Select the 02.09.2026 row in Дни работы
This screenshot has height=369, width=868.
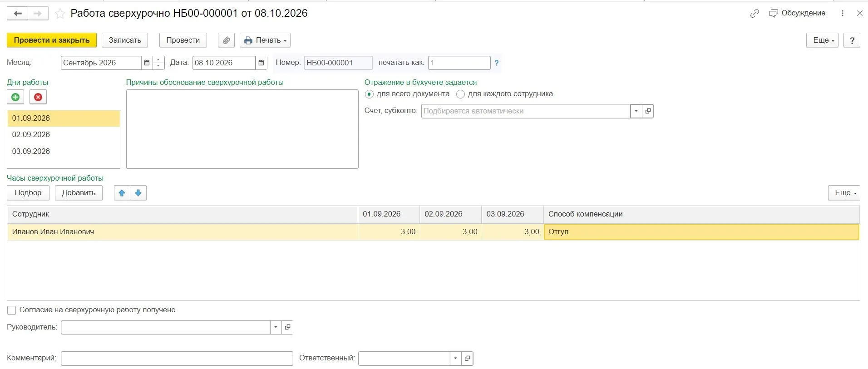coord(64,134)
